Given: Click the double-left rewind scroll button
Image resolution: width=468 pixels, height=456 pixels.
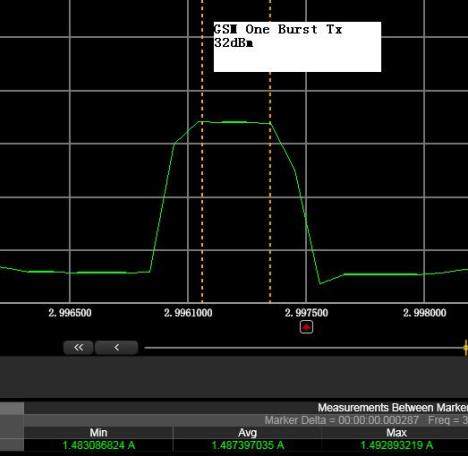Looking at the screenshot, I should 78,348.
